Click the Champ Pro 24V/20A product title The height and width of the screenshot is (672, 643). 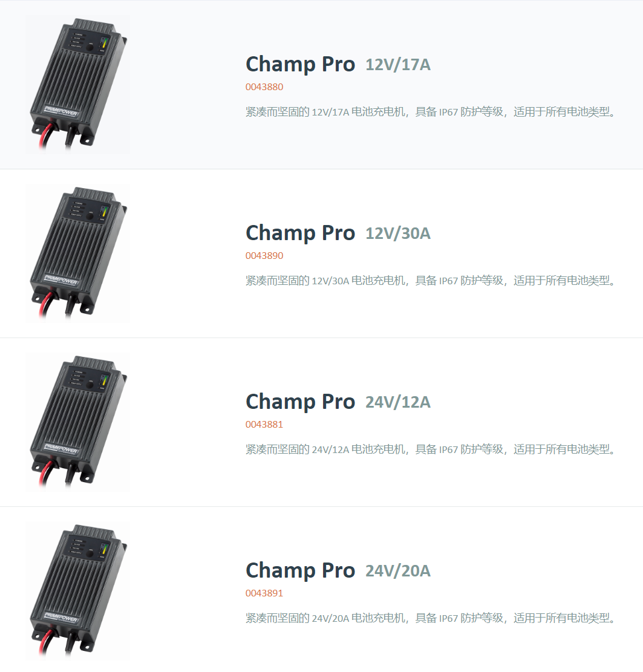tap(338, 571)
